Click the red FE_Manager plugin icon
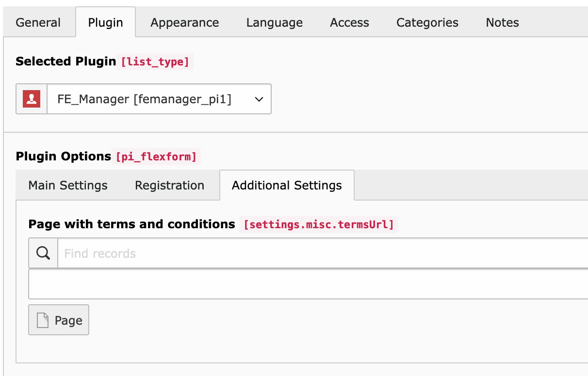 32,99
